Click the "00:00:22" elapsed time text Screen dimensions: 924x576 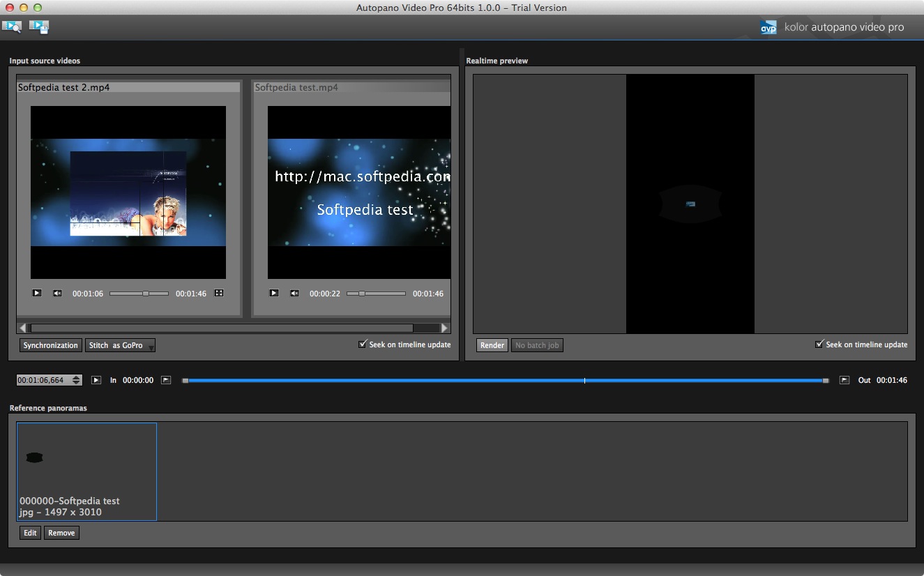[x=325, y=294]
